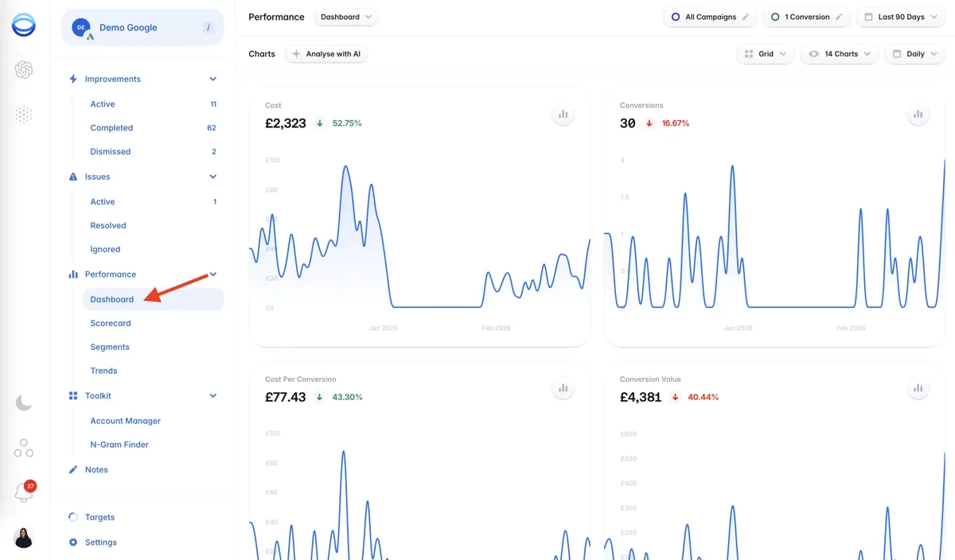Click the Conversions line chart area

coord(774,239)
